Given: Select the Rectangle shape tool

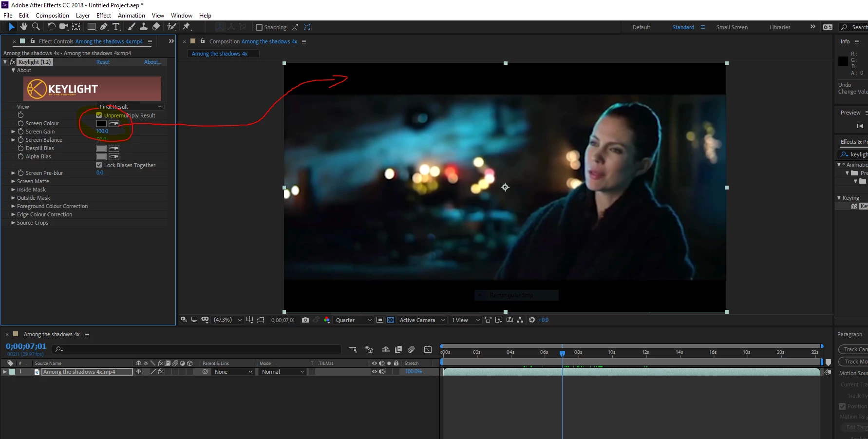Looking at the screenshot, I should point(92,27).
